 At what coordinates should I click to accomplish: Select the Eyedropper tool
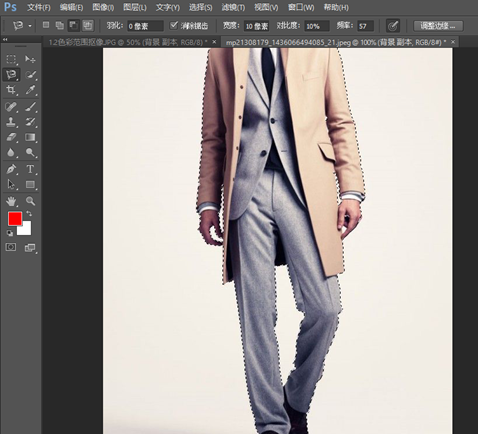pyautogui.click(x=30, y=90)
